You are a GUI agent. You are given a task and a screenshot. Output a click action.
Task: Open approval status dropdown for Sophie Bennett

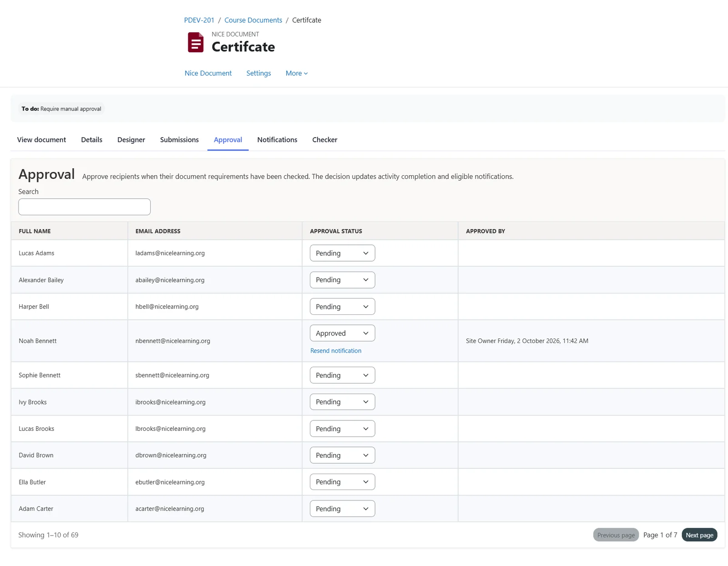coord(342,375)
